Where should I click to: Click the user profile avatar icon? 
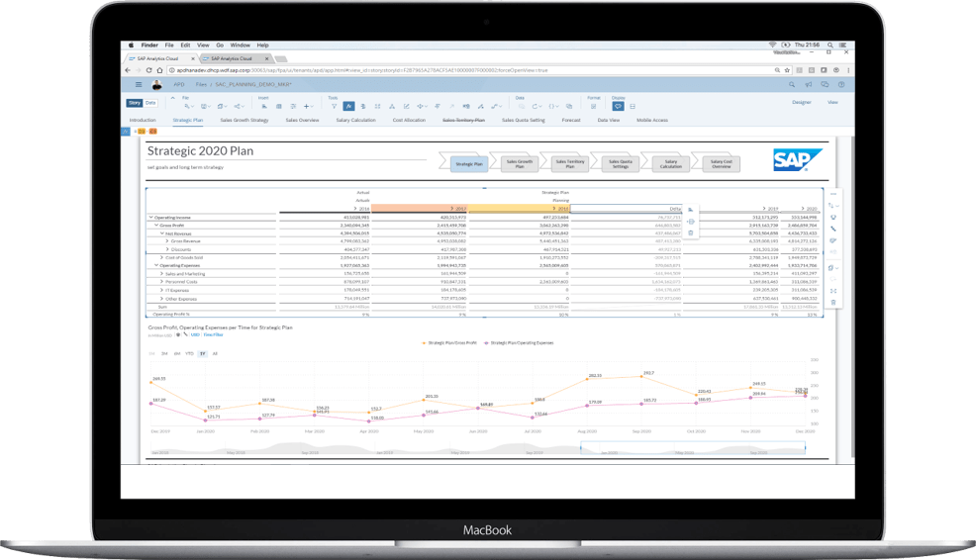155,85
